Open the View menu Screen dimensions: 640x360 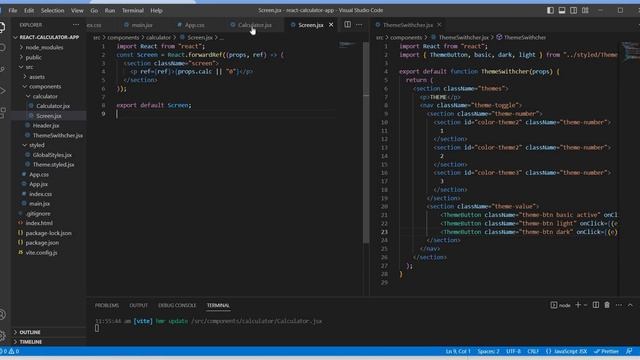point(77,10)
